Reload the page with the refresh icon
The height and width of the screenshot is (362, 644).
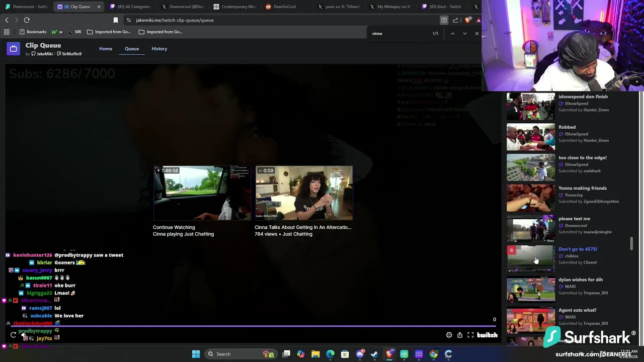pyautogui.click(x=27, y=20)
